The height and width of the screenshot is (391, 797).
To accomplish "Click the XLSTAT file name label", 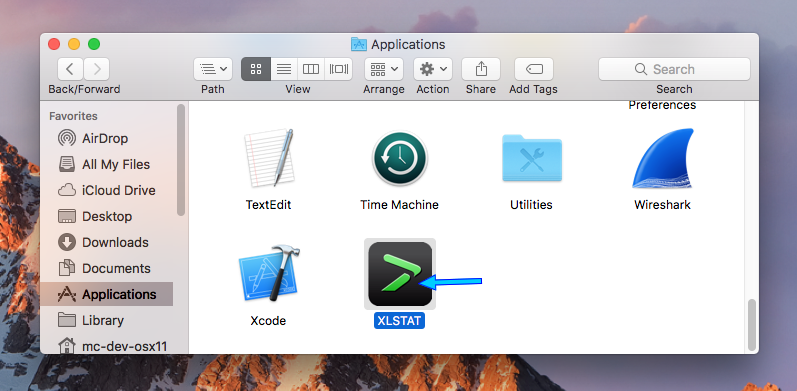I will pyautogui.click(x=400, y=321).
